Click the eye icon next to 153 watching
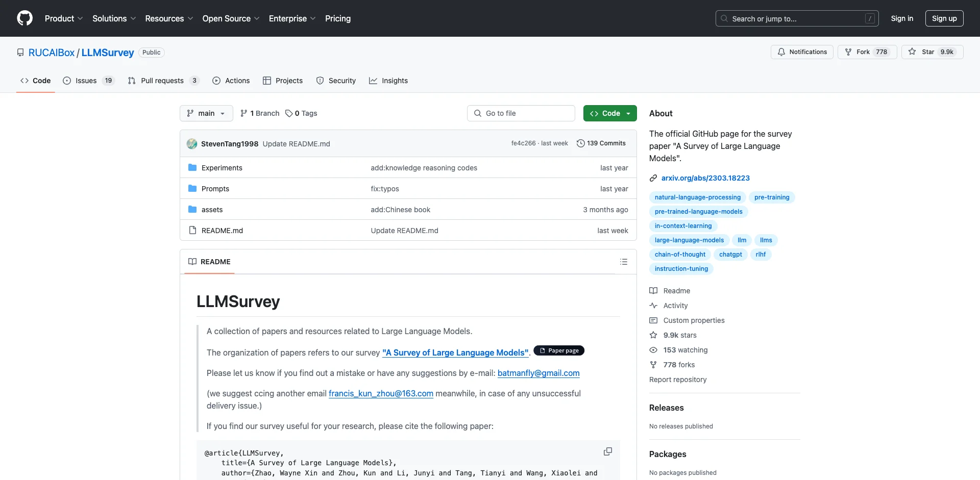Image resolution: width=980 pixels, height=480 pixels. tap(653, 350)
